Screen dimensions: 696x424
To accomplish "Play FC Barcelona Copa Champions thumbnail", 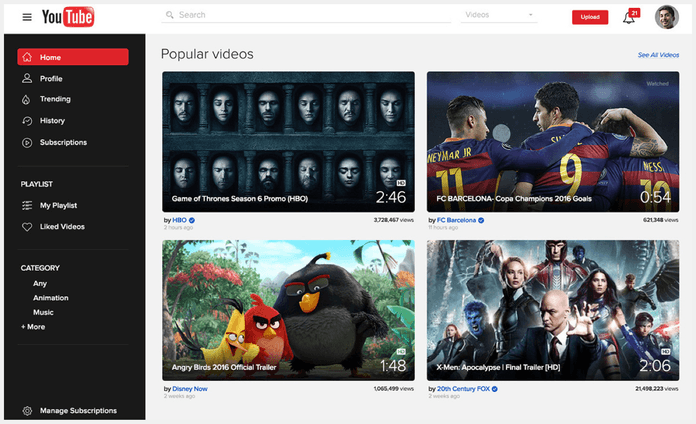I will [553, 142].
